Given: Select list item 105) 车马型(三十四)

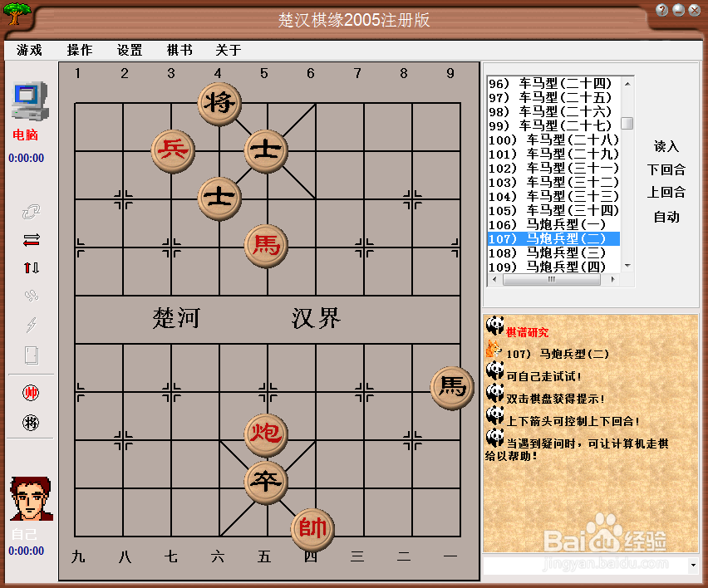Looking at the screenshot, I should pos(553,211).
